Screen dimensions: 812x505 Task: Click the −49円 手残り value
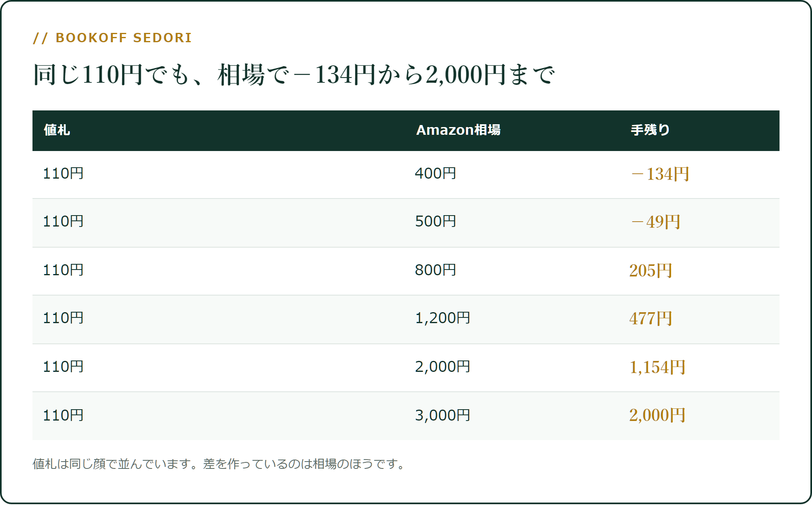[x=656, y=222]
